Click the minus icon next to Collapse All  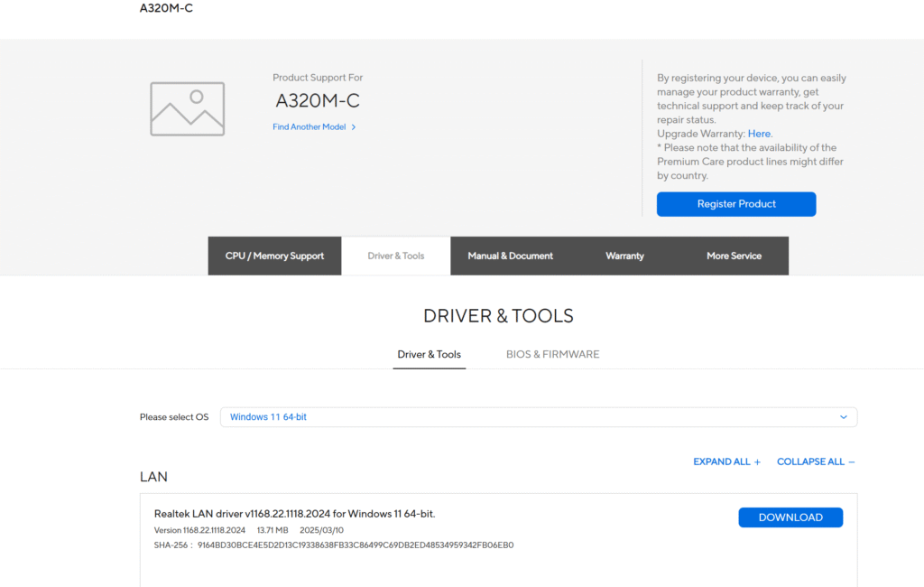pyautogui.click(x=851, y=462)
